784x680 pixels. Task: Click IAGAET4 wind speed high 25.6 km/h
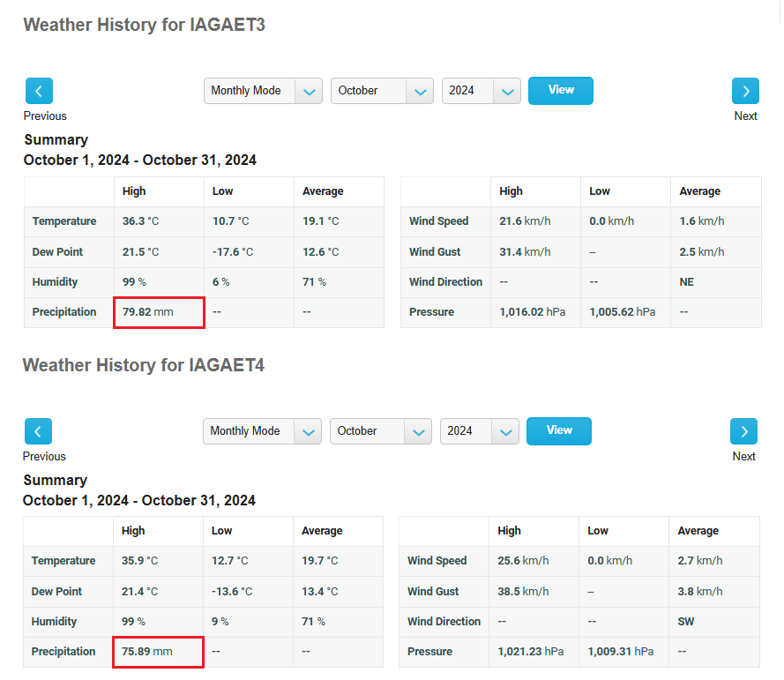(523, 561)
